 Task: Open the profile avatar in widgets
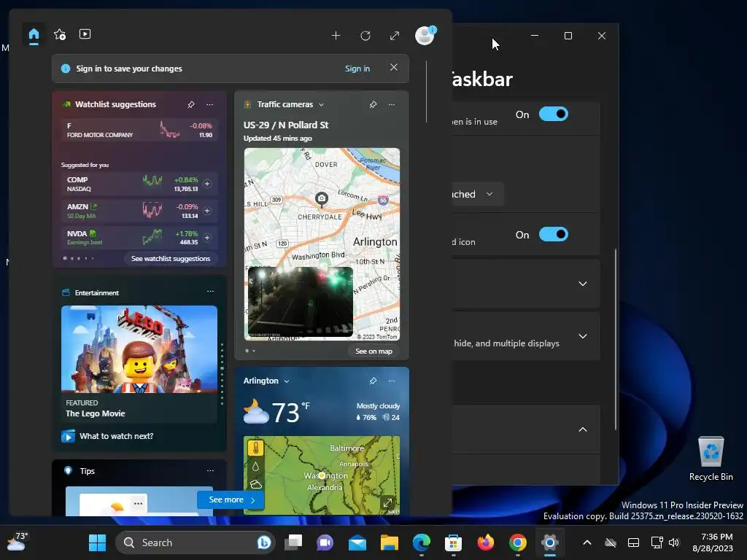click(x=425, y=35)
